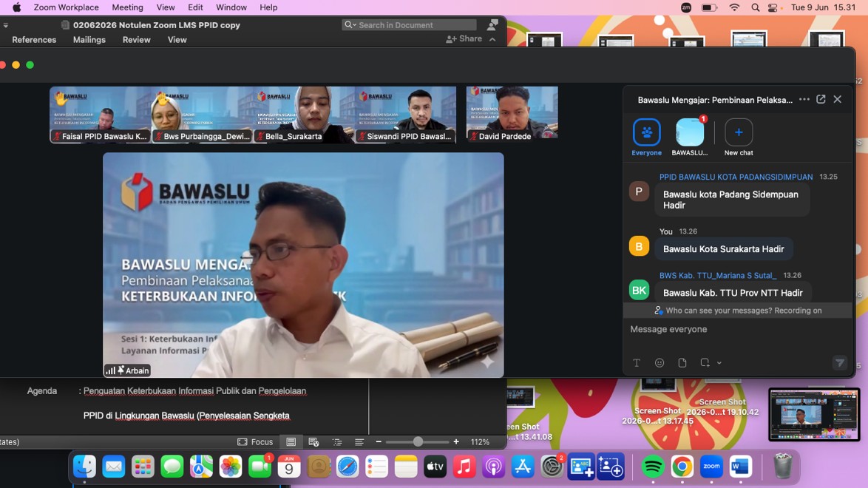The height and width of the screenshot is (488, 868).
Task: Open Spotify from the Dock
Action: click(653, 467)
